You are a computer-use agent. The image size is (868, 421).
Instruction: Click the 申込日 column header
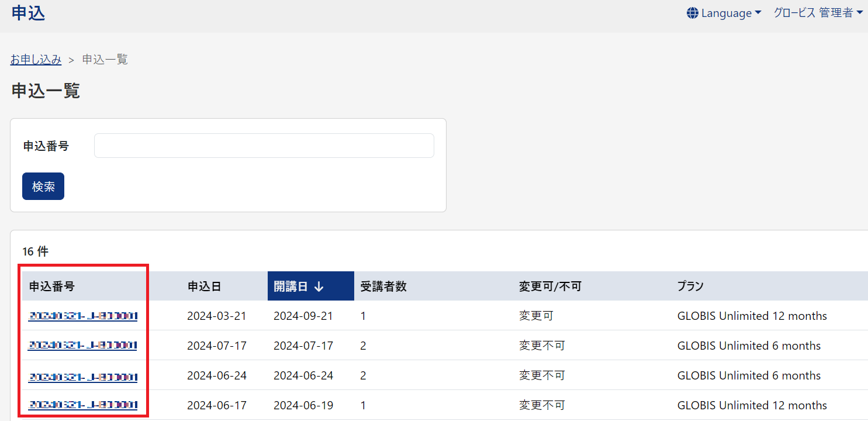[x=204, y=287]
